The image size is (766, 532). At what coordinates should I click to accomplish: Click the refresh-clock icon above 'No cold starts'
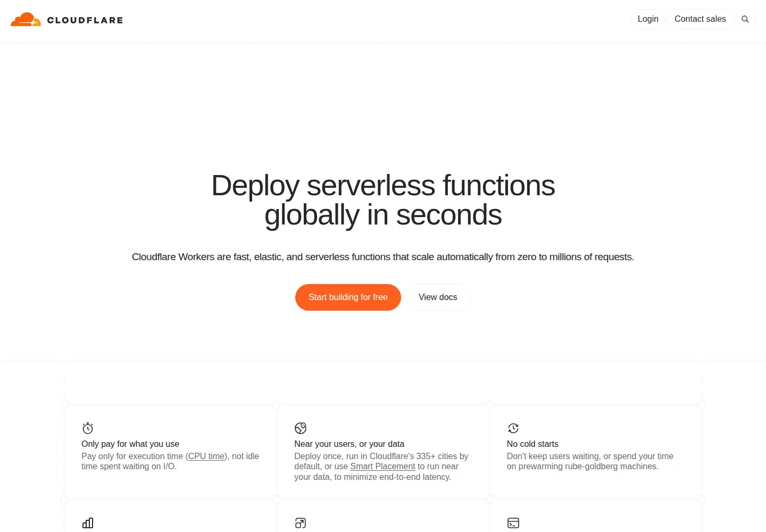513,428
